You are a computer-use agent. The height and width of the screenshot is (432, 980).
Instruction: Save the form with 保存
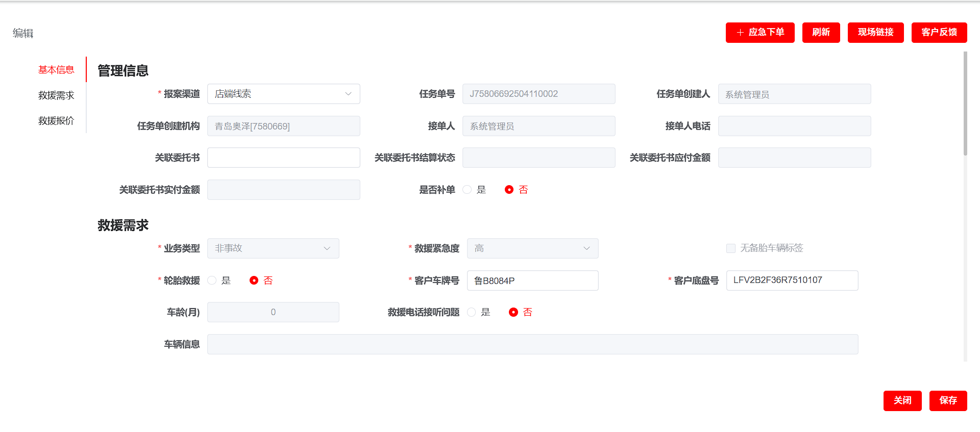pos(948,400)
